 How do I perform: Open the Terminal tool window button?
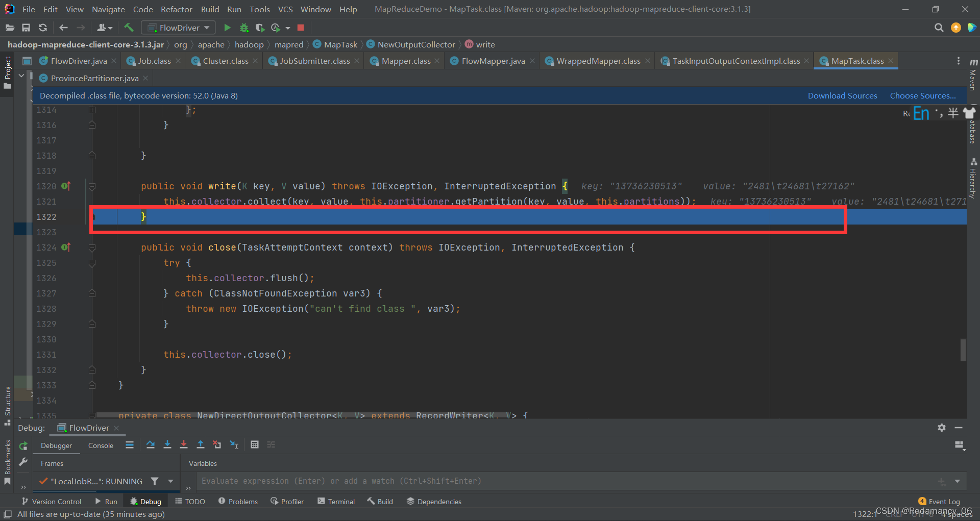coord(336,502)
